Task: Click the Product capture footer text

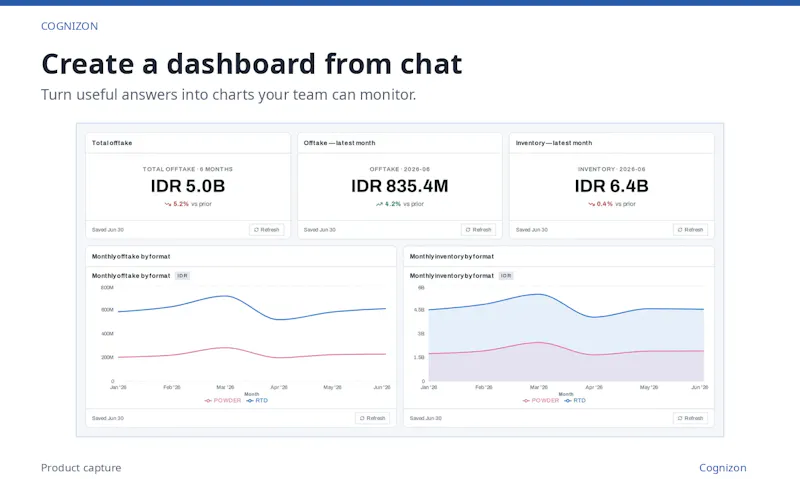Action: pyautogui.click(x=81, y=468)
